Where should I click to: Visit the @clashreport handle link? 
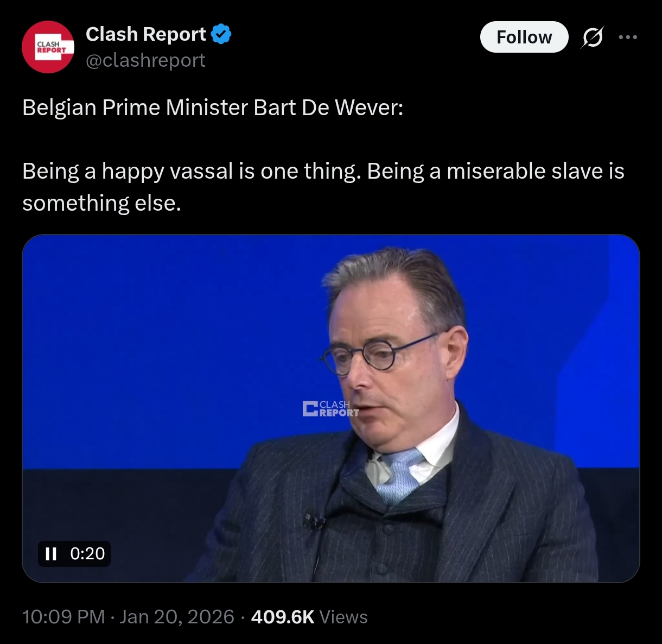pos(145,60)
